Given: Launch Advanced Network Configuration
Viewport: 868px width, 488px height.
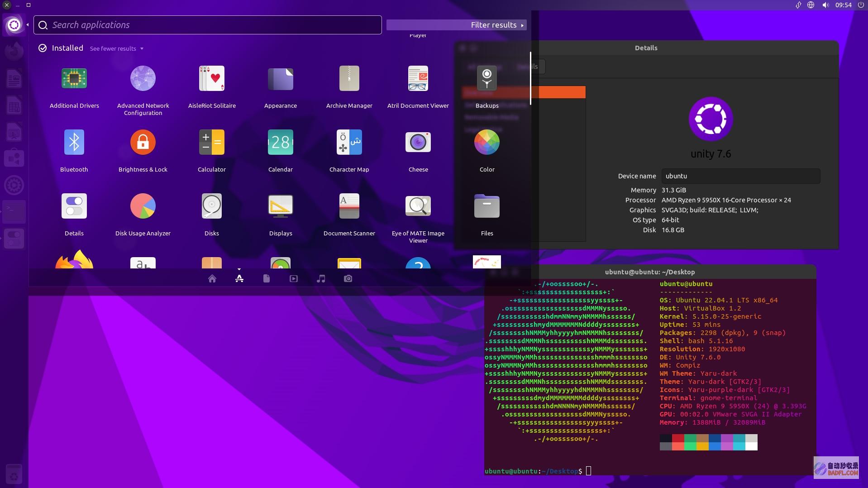Looking at the screenshot, I should (x=143, y=91).
